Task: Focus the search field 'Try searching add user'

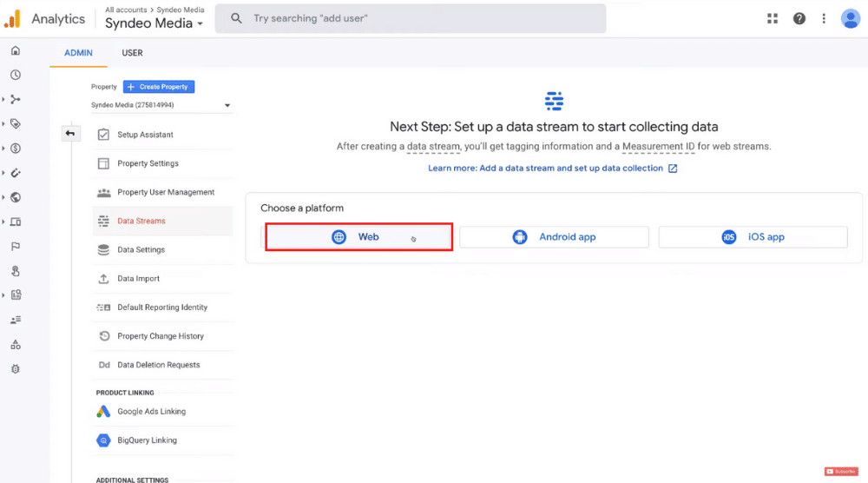Action: (x=411, y=18)
